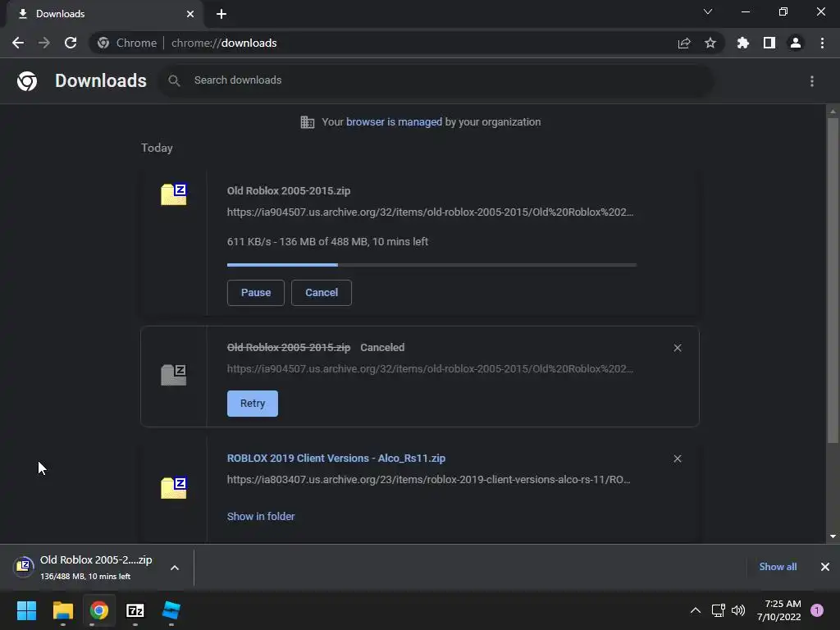This screenshot has width=840, height=630.
Task: Open the Extensions puzzle icon
Action: [x=743, y=43]
